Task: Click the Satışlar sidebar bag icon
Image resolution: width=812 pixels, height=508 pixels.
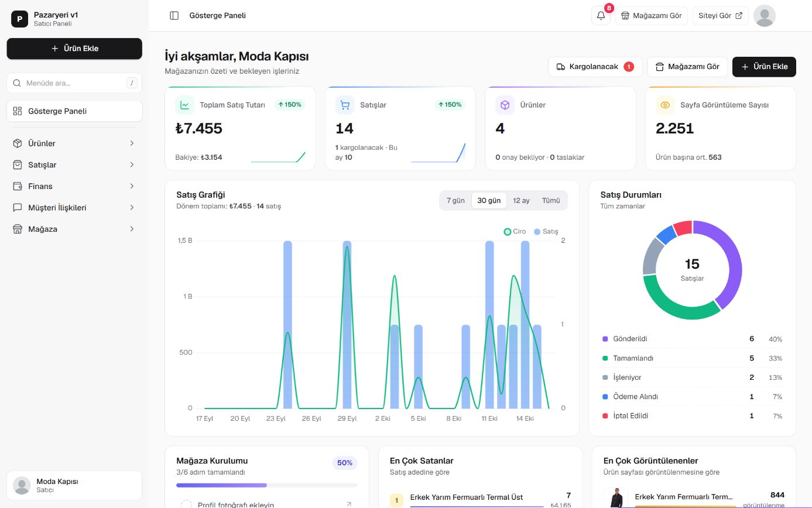Action: (18, 165)
